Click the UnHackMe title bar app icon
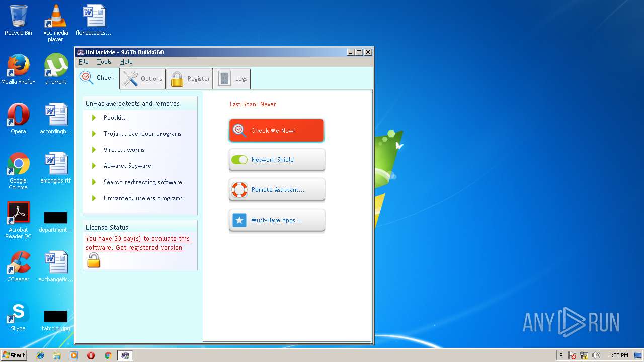The image size is (644, 362). (x=80, y=52)
